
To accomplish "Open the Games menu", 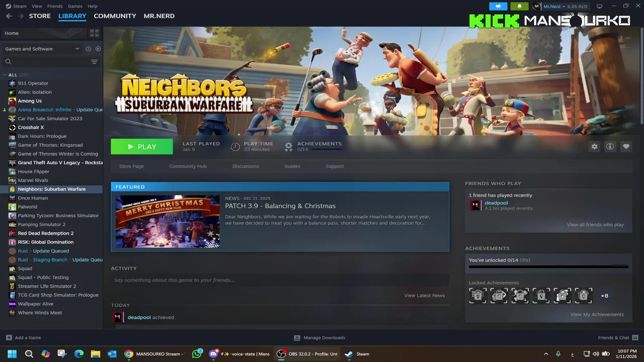I will click(75, 6).
